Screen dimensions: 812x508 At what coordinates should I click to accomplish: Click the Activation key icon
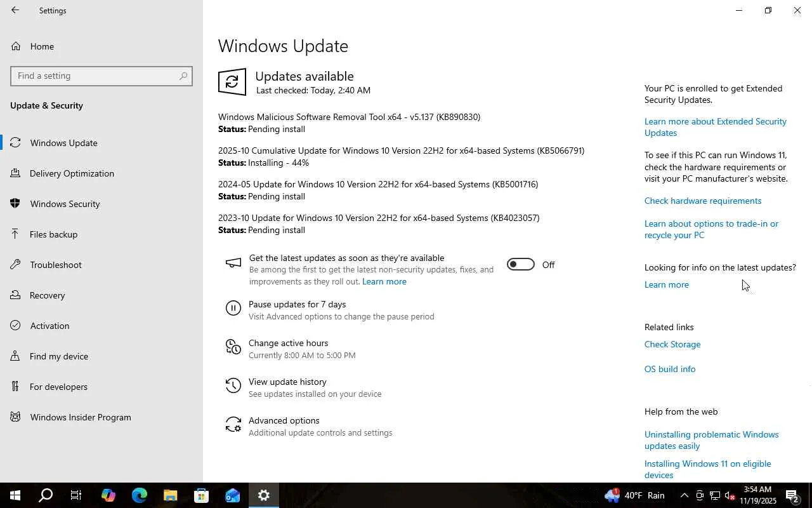click(16, 326)
